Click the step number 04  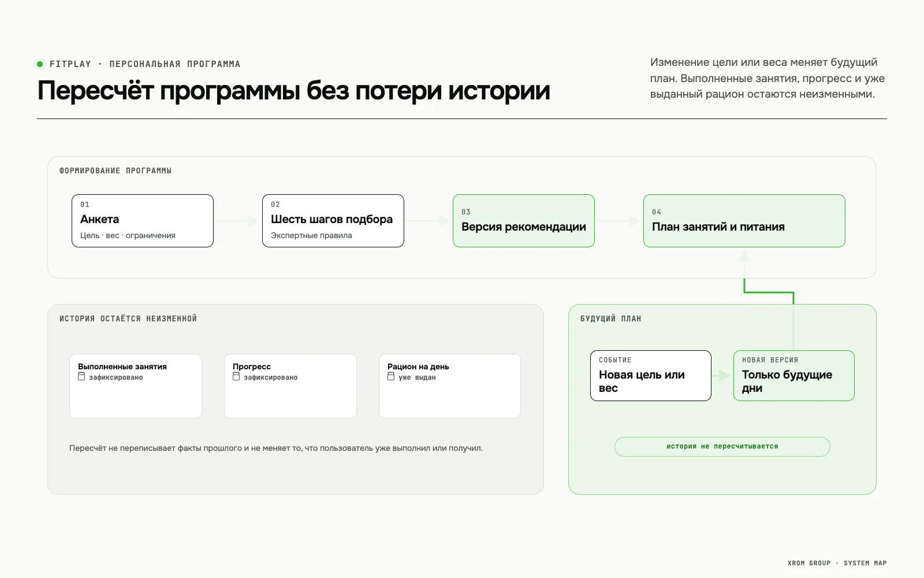click(657, 212)
